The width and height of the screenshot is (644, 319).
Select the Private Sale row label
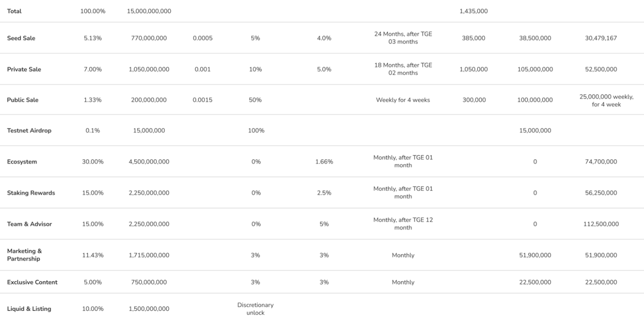click(x=24, y=69)
